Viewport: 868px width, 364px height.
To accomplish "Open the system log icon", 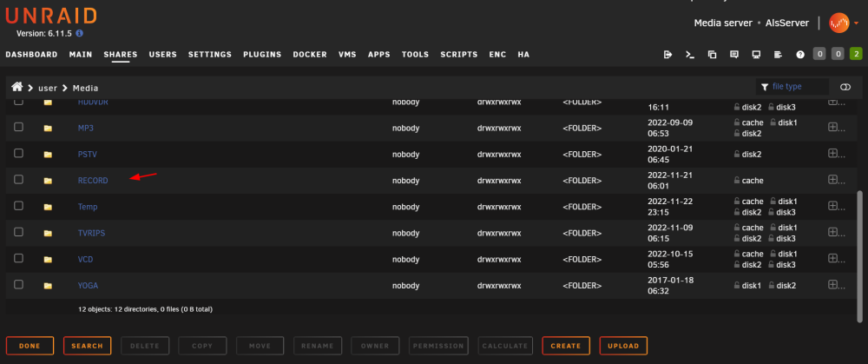I will pyautogui.click(x=778, y=54).
